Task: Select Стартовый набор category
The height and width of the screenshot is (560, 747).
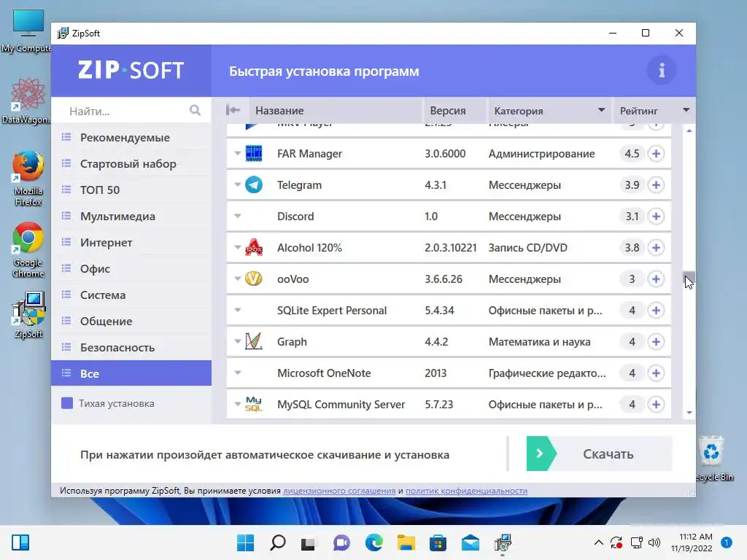Action: [x=131, y=164]
